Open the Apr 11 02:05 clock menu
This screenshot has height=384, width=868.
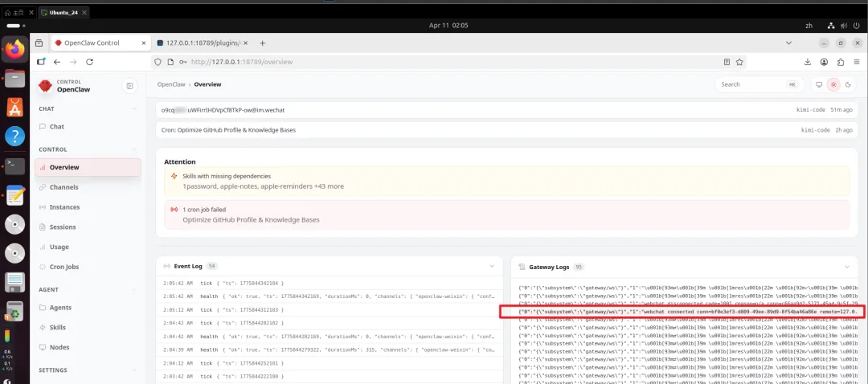point(448,26)
